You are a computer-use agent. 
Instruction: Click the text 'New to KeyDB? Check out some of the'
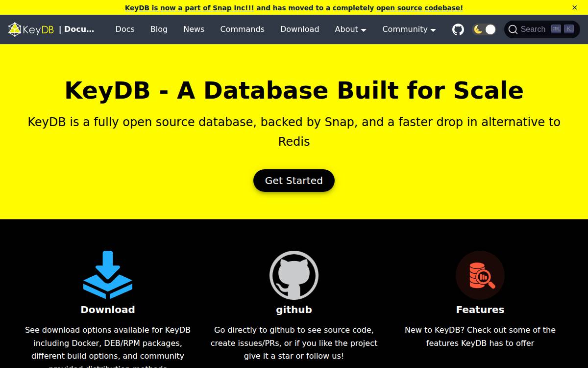click(480, 330)
